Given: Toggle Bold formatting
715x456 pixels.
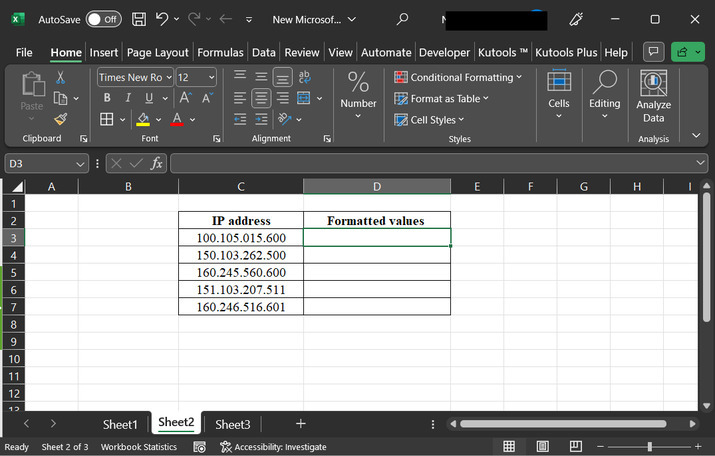Looking at the screenshot, I should tap(107, 98).
